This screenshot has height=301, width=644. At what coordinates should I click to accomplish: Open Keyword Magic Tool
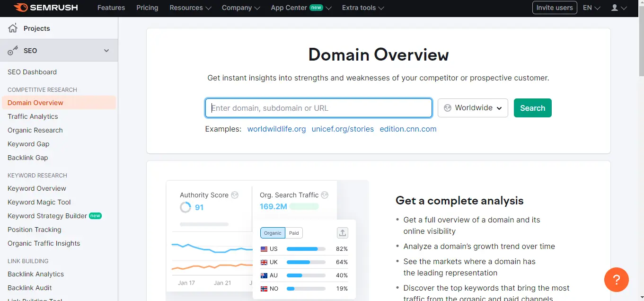39,202
